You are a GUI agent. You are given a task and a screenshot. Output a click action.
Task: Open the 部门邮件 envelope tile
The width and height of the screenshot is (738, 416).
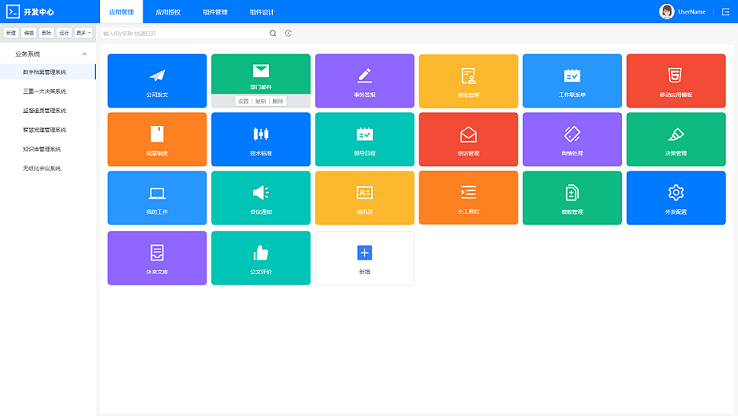click(260, 74)
